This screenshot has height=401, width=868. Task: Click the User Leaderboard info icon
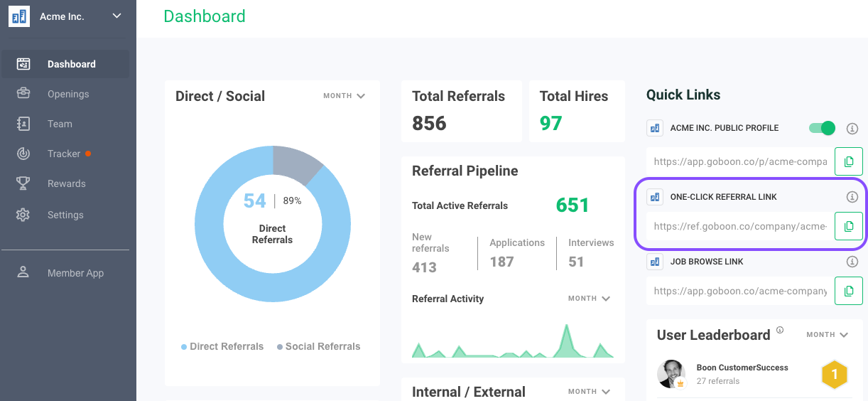pyautogui.click(x=780, y=330)
